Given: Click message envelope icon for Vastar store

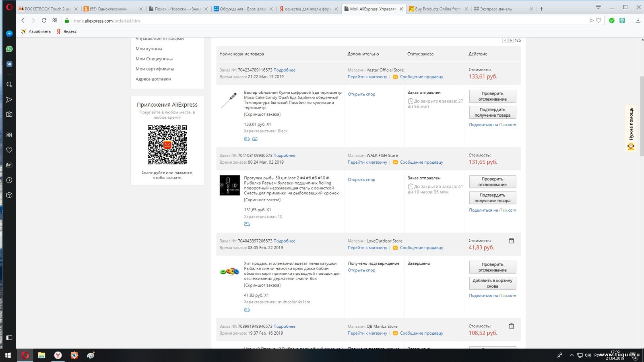Looking at the screenshot, I should tap(395, 77).
